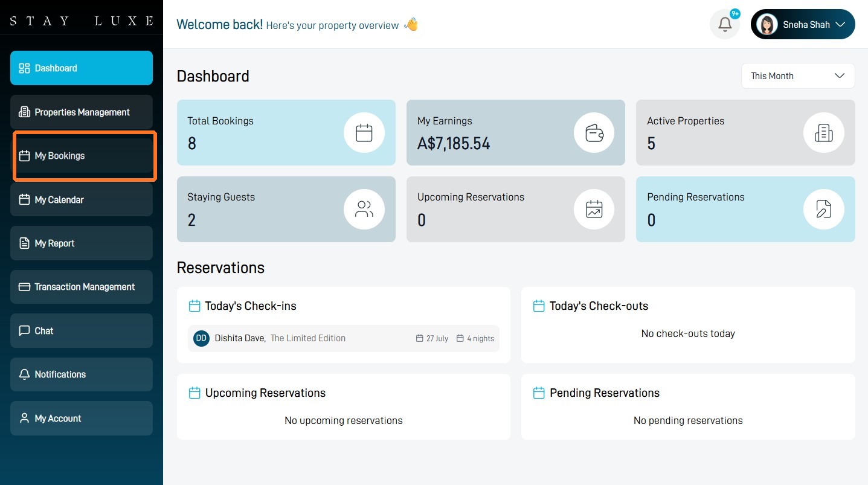Screen dimensions: 868x485
Task: Open the Sneha Shah profile avatar
Action: (767, 25)
